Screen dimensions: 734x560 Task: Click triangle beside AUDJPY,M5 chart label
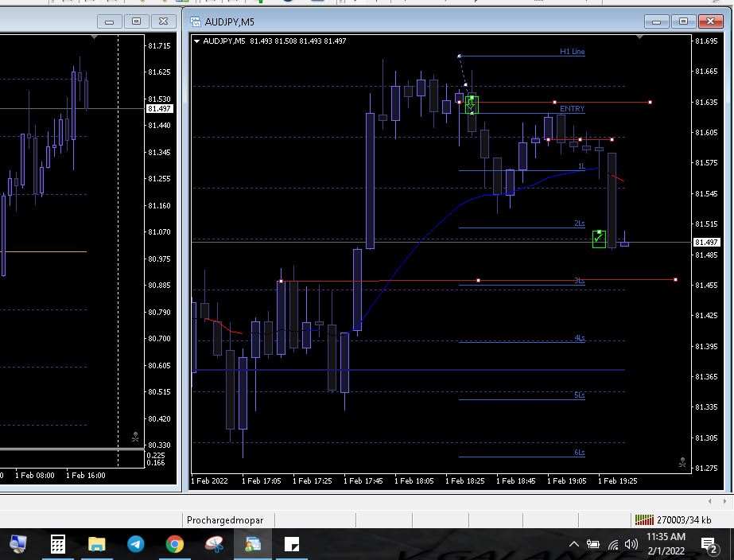click(196, 41)
